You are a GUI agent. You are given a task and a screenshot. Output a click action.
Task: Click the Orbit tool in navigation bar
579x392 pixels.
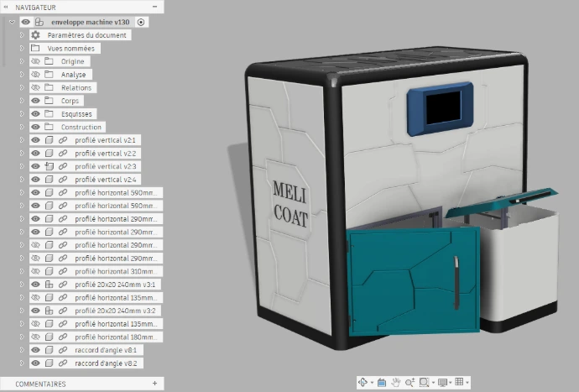pyautogui.click(x=363, y=382)
